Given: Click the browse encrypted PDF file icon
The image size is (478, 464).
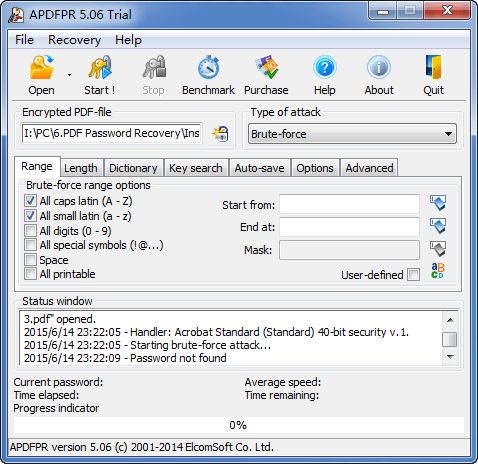Looking at the screenshot, I should point(221,134).
